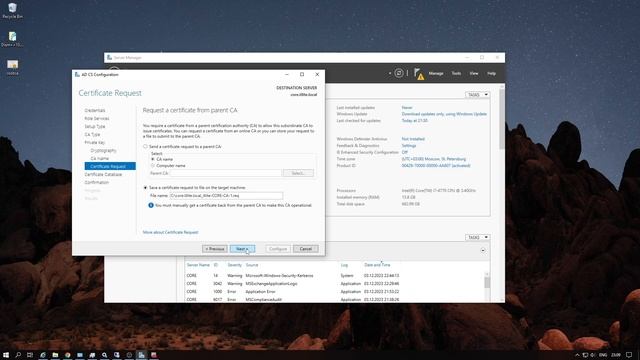Open the Help menu in Server Manager
640x360 pixels.
click(x=491, y=73)
